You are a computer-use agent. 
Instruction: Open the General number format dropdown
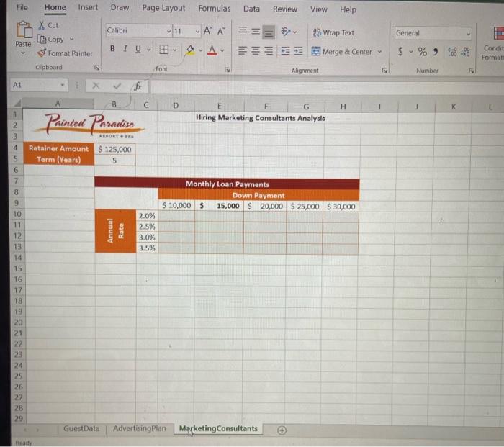(468, 33)
